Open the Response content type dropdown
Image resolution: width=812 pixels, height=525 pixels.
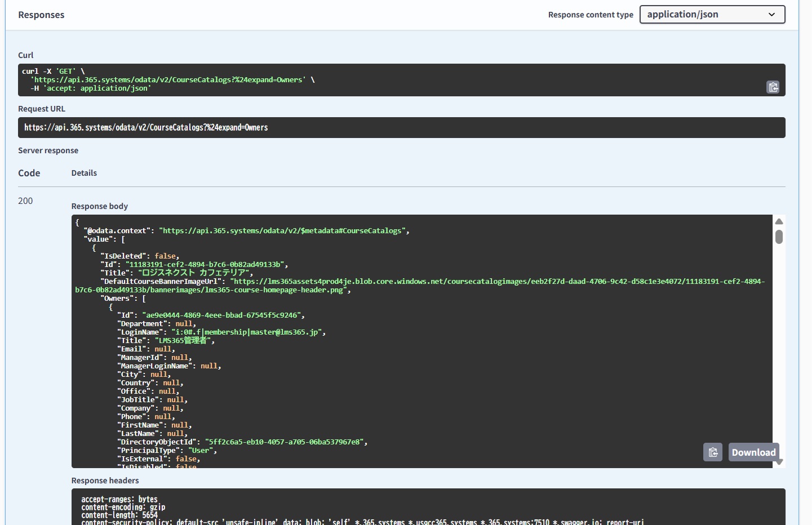pyautogui.click(x=712, y=15)
